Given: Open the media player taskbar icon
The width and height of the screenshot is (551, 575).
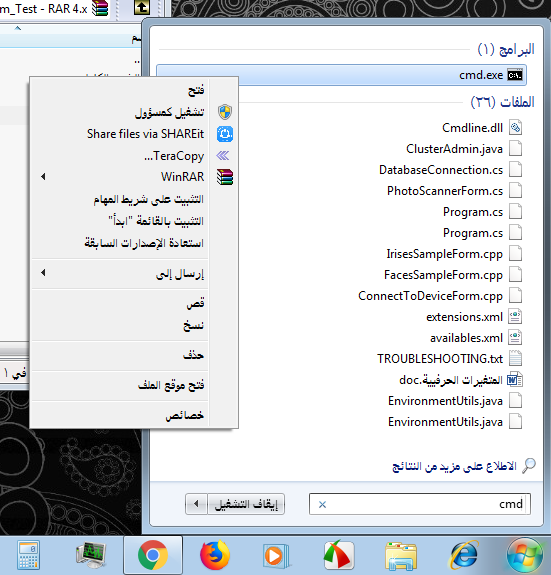Looking at the screenshot, I should (x=276, y=556).
